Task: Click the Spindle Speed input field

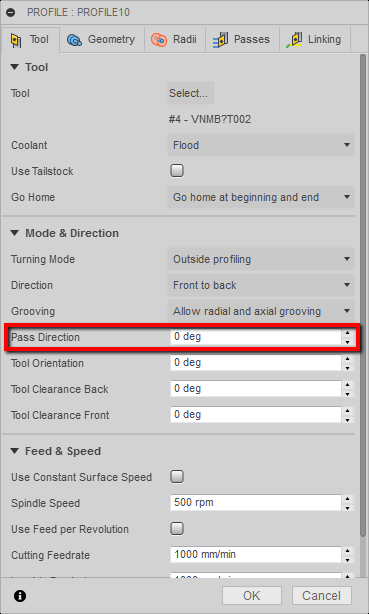Action: click(256, 503)
